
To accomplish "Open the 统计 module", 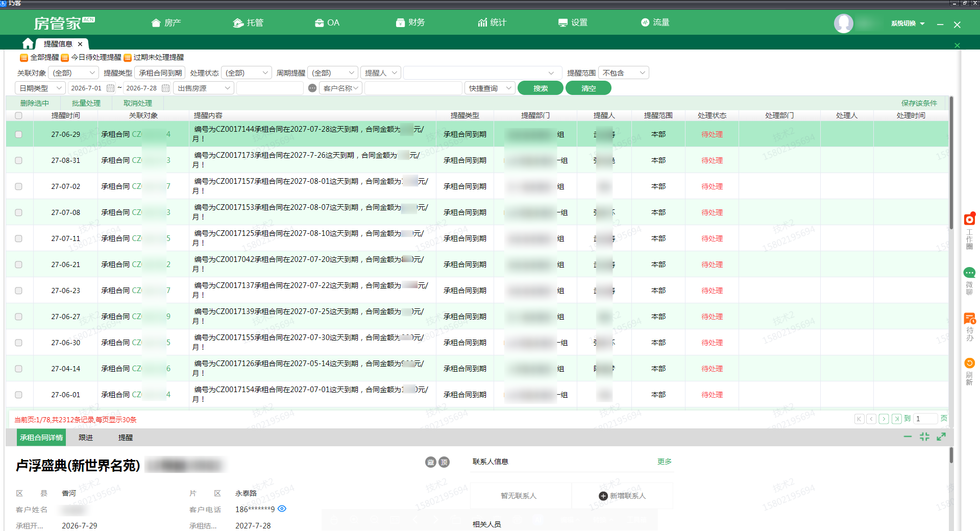I will tap(492, 22).
